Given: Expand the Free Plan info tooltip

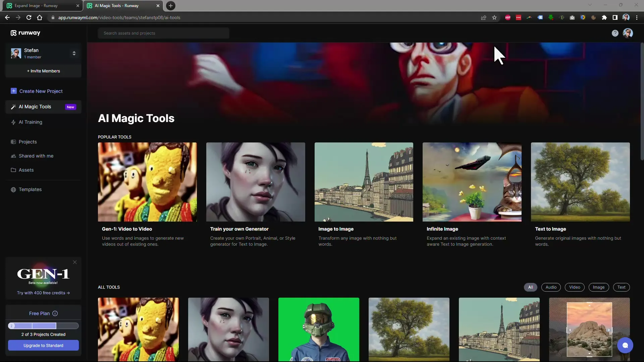Looking at the screenshot, I should (54, 313).
